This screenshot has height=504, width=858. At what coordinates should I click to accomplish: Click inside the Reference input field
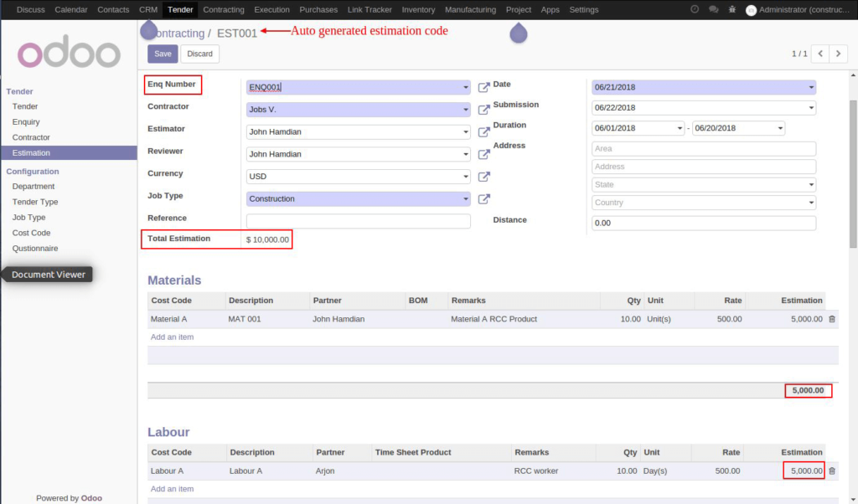tap(358, 220)
